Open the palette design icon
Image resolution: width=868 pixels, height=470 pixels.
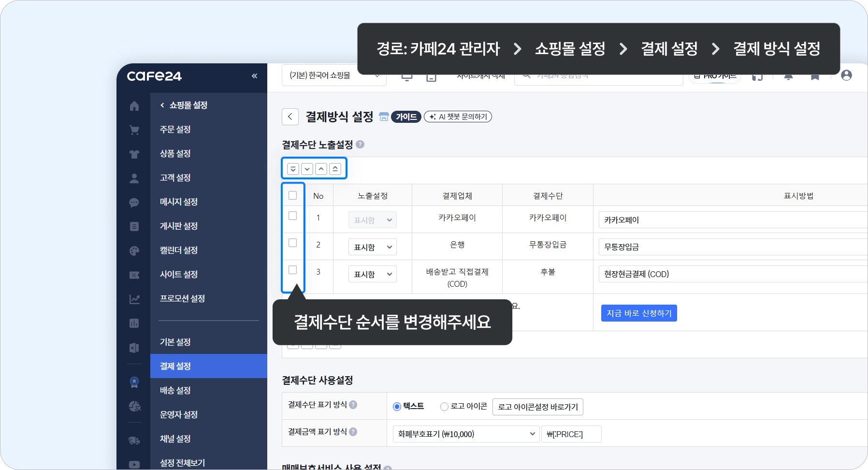tap(134, 250)
